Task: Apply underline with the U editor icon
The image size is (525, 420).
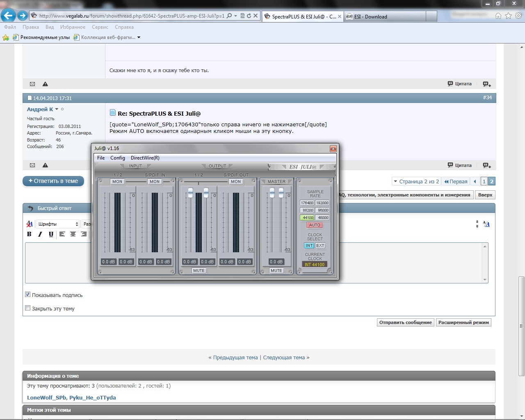Action: [x=51, y=234]
